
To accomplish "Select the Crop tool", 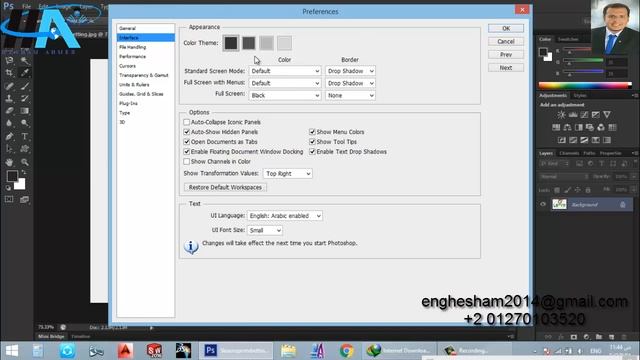I will pyautogui.click(x=9, y=73).
